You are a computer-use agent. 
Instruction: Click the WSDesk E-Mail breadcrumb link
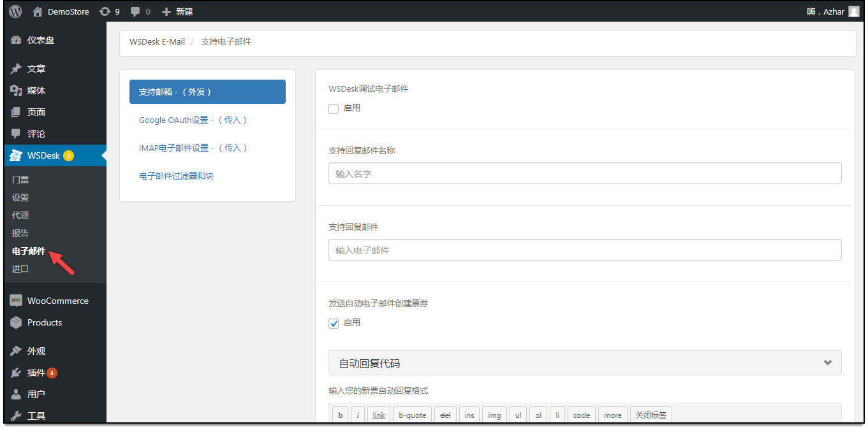pos(157,41)
